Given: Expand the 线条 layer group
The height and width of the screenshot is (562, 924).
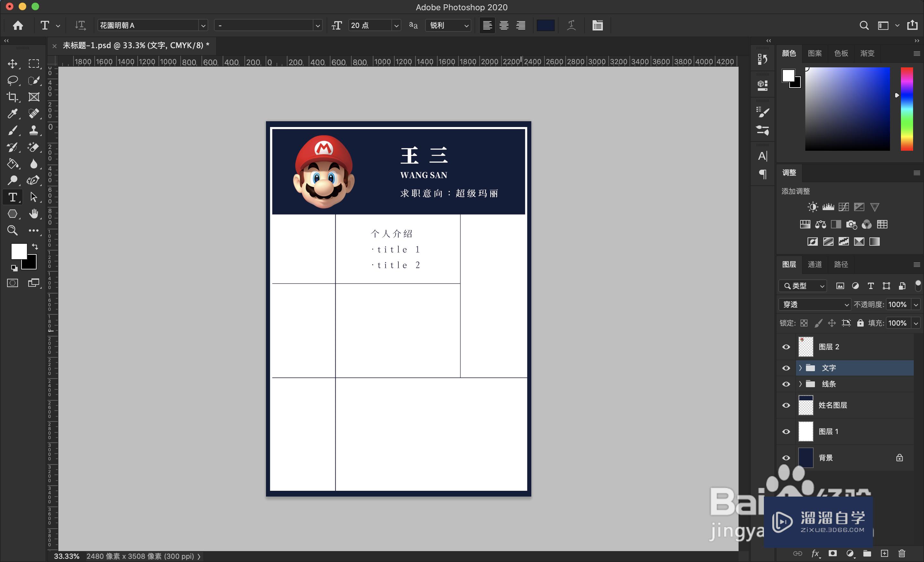Looking at the screenshot, I should point(800,384).
